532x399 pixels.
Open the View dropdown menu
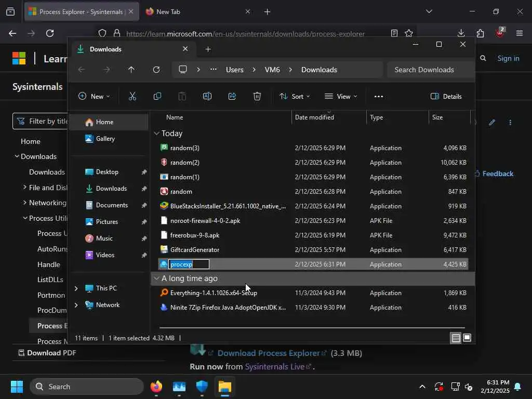tap(341, 96)
